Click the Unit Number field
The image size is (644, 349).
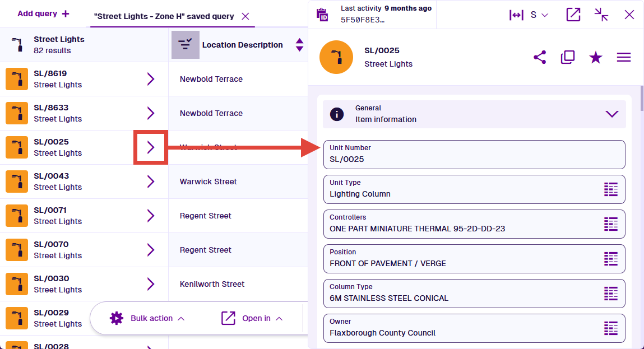pos(474,155)
